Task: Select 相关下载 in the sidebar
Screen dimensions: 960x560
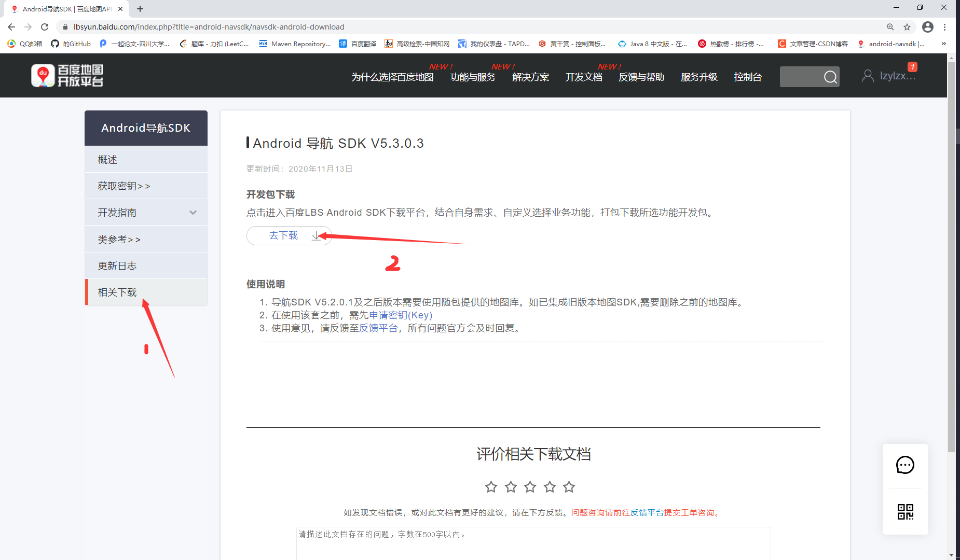Action: pos(146,292)
